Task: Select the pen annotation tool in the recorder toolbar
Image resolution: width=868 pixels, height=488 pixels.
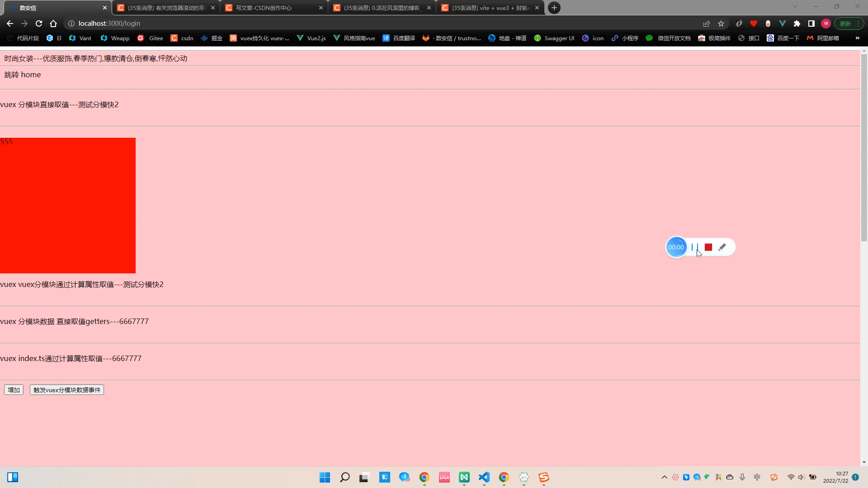Action: pyautogui.click(x=722, y=247)
